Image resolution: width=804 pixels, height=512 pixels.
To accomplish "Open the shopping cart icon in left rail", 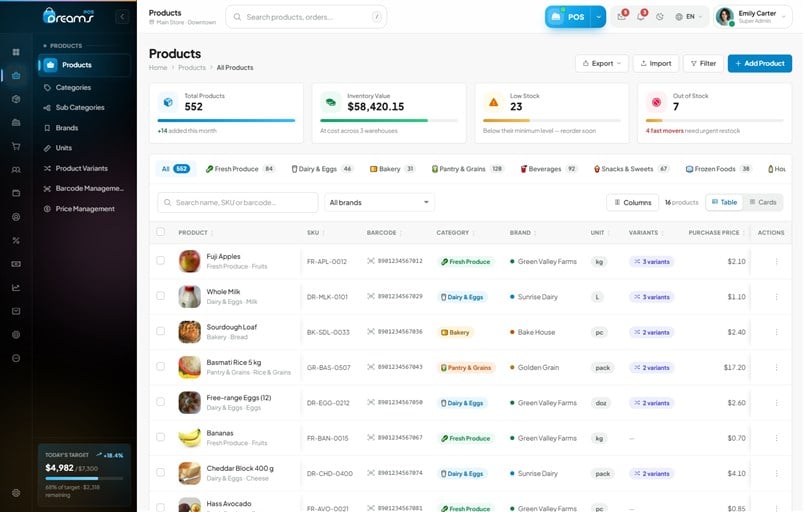I will pos(16,146).
